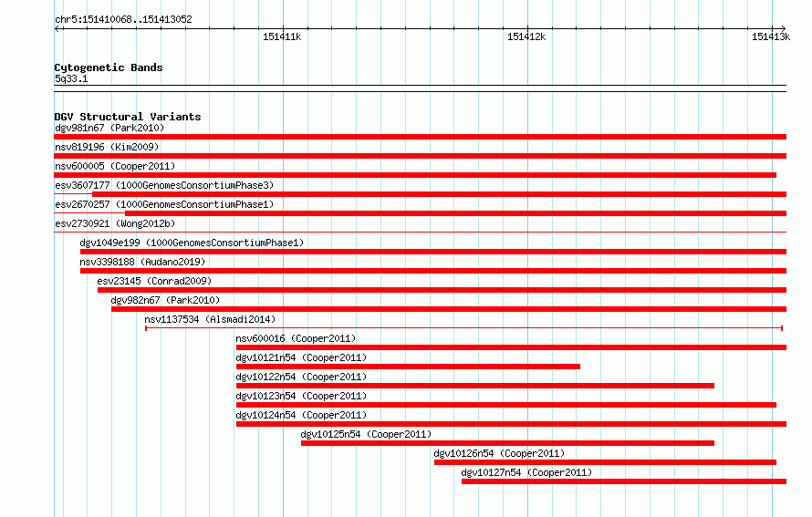The image size is (812, 517).
Task: Select the 5q33.1 band label
Action: click(71, 78)
